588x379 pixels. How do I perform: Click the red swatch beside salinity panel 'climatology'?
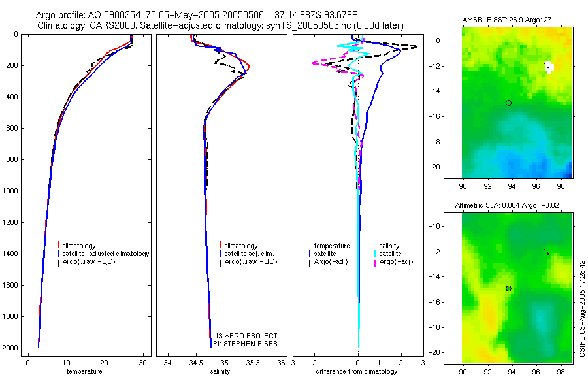click(221, 245)
